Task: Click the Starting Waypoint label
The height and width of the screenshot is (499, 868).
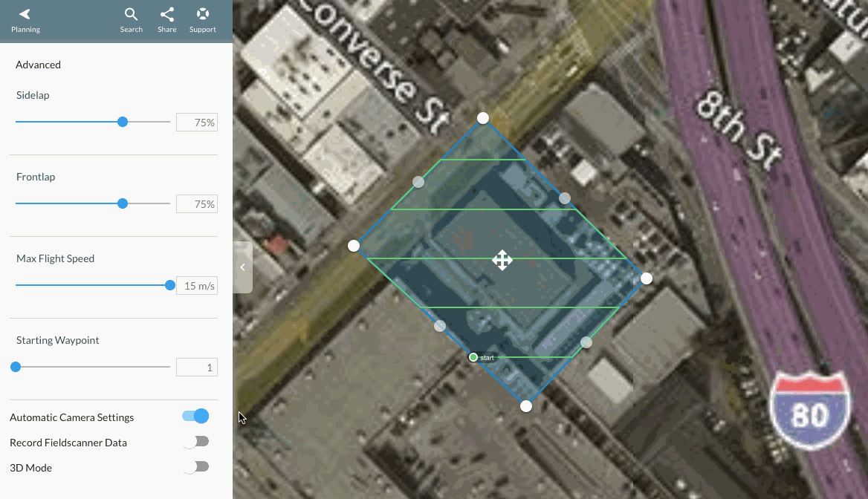Action: tap(57, 340)
